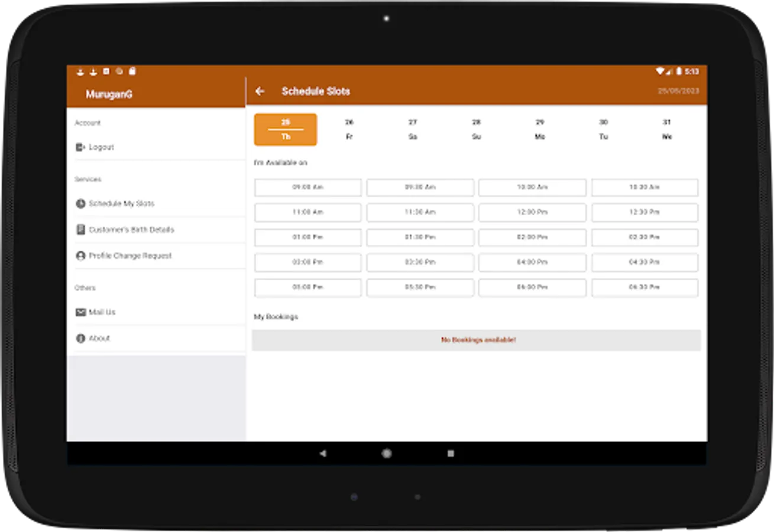Toggle the 10:00 Am slot
The height and width of the screenshot is (532, 774).
[533, 187]
